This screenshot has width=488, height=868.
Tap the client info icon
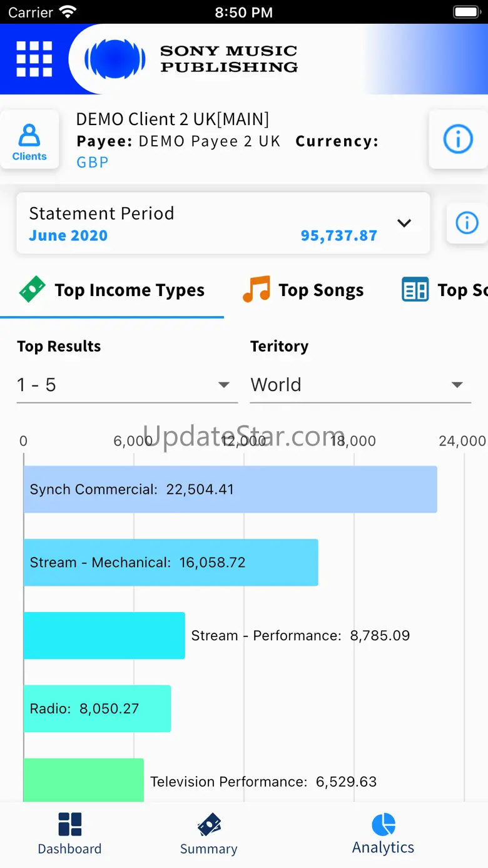(x=458, y=140)
